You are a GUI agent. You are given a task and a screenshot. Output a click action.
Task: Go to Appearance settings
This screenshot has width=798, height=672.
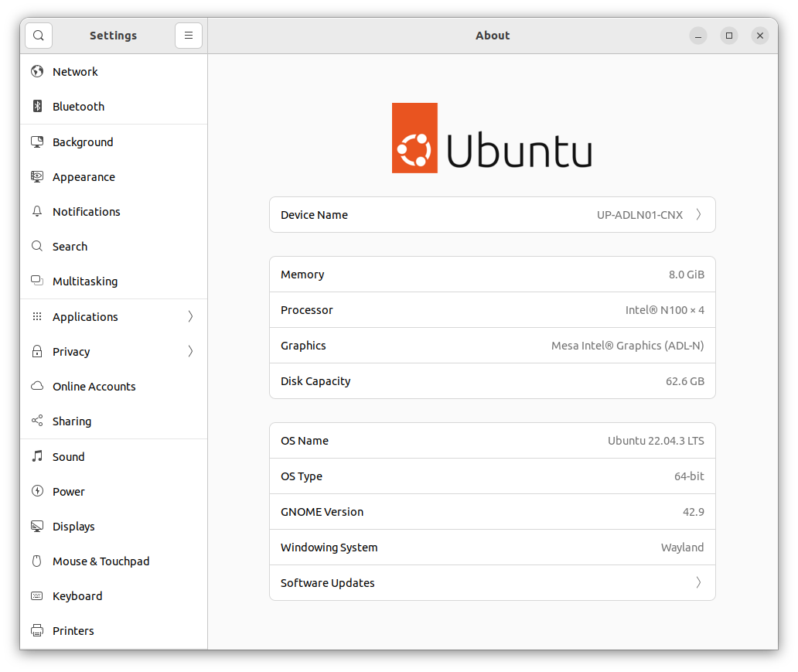click(114, 176)
